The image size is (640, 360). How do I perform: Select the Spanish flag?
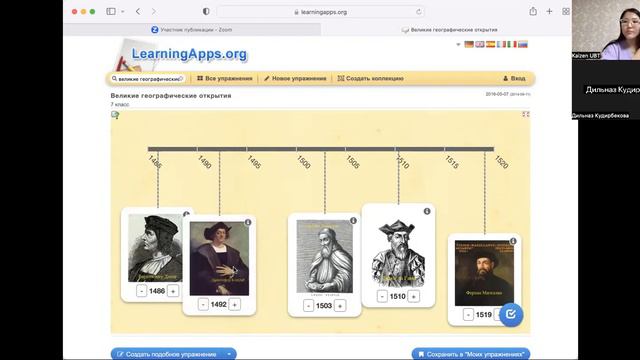coord(490,44)
